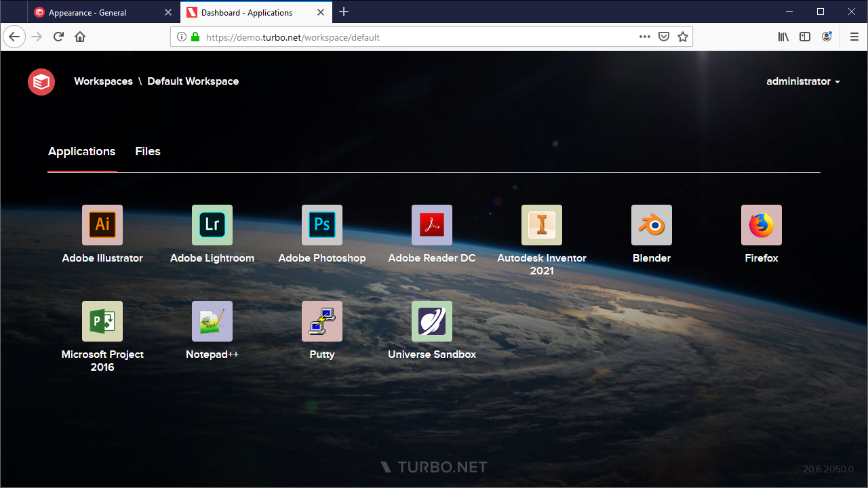Open the Putty application
This screenshot has height=488, width=868.
coord(322,321)
